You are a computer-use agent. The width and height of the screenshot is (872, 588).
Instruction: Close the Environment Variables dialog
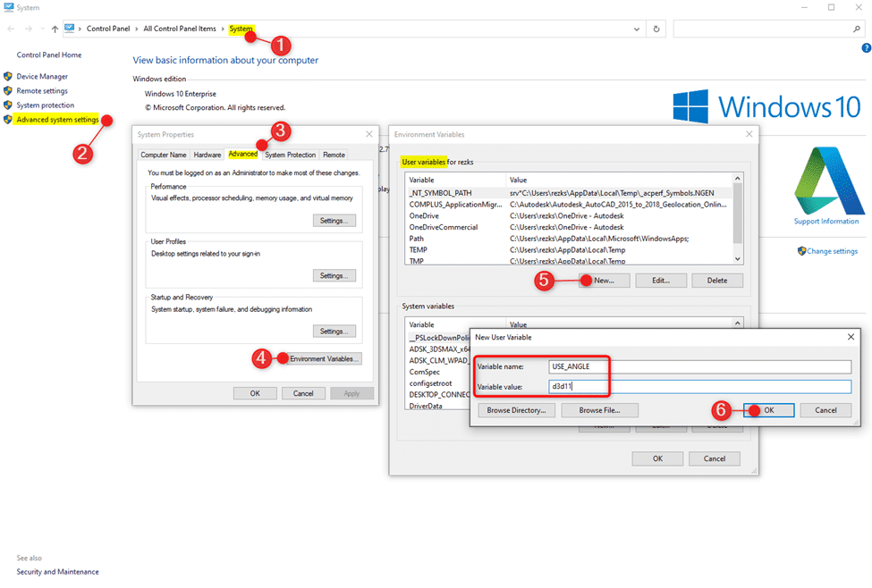(x=749, y=135)
